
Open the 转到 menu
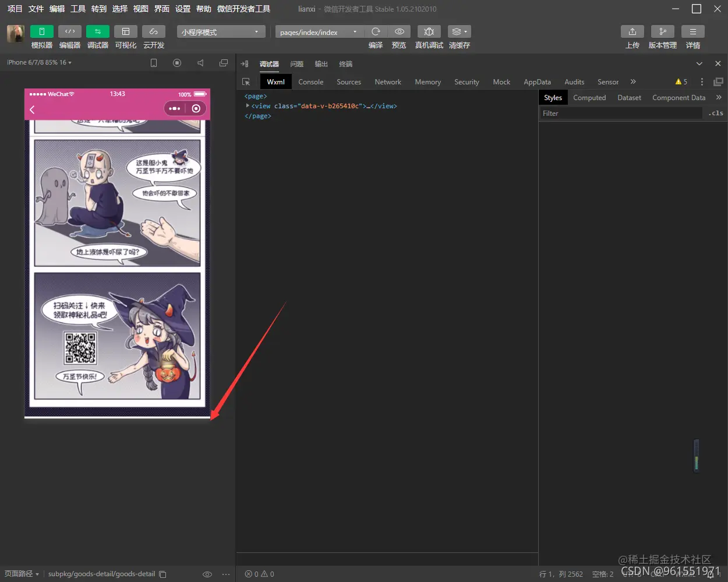point(99,9)
